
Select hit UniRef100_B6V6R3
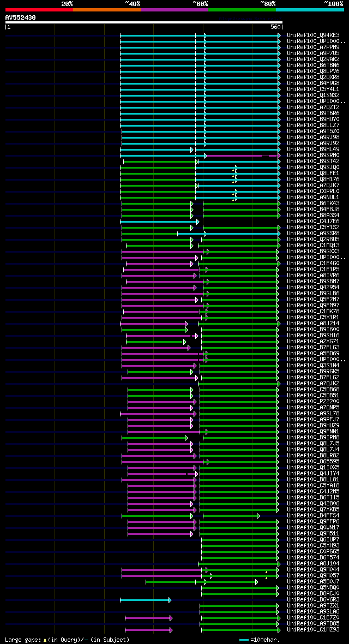point(313,599)
